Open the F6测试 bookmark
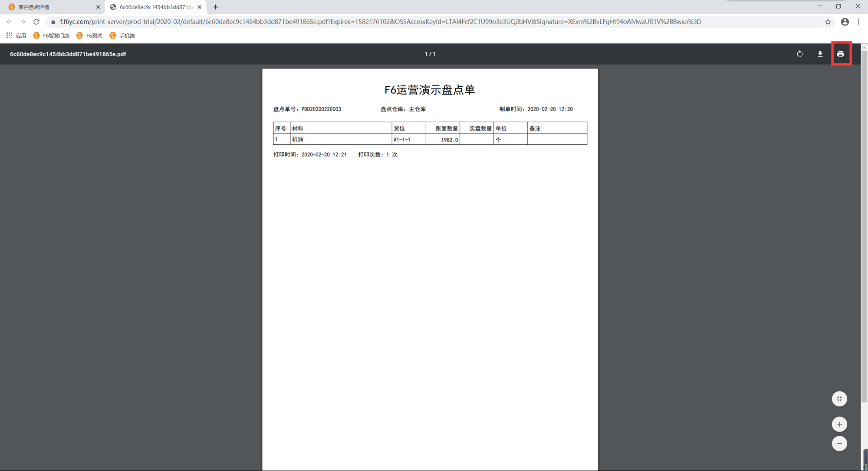Image resolution: width=868 pixels, height=471 pixels. (89, 36)
